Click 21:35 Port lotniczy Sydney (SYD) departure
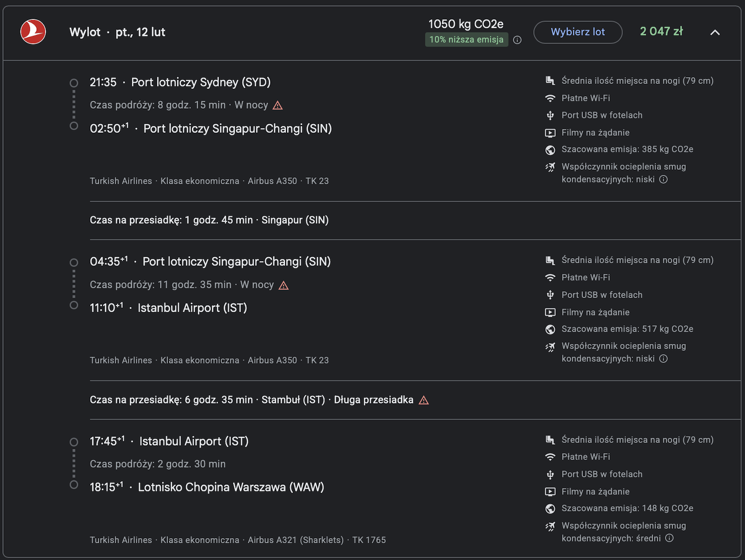 point(180,82)
